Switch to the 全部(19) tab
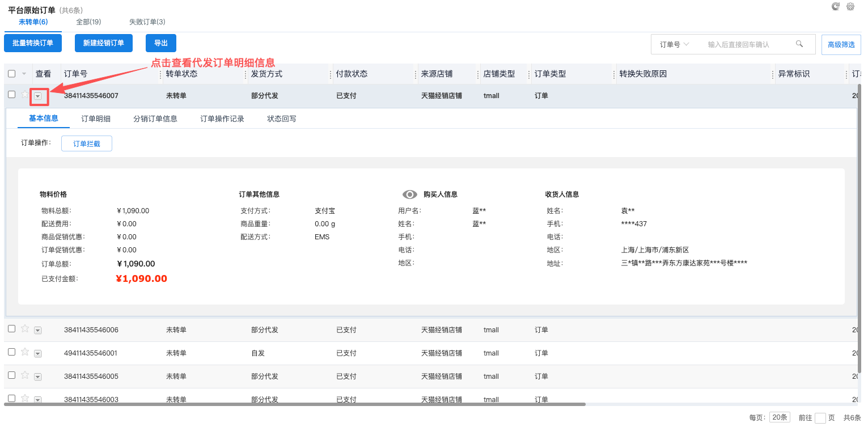Screen dimensions: 868x427 88,22
